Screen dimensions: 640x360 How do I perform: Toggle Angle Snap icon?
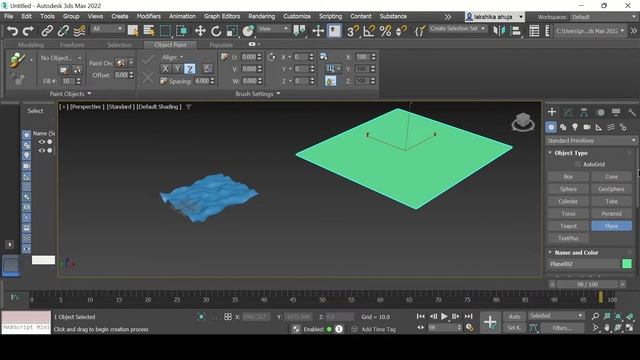click(369, 31)
